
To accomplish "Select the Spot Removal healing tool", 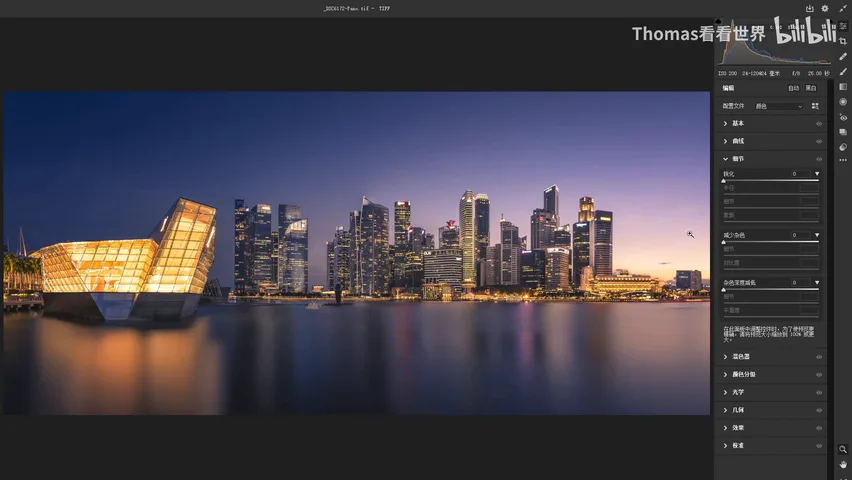I will click(843, 57).
